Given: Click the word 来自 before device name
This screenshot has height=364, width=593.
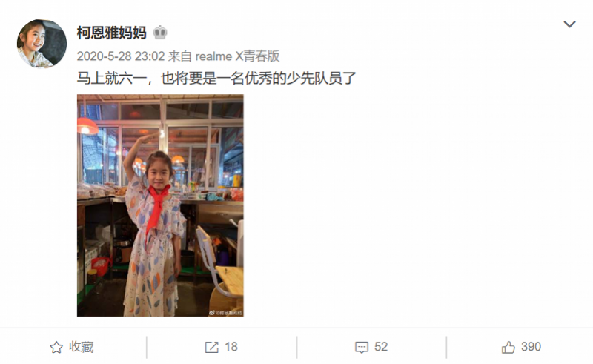Looking at the screenshot, I should point(180,56).
